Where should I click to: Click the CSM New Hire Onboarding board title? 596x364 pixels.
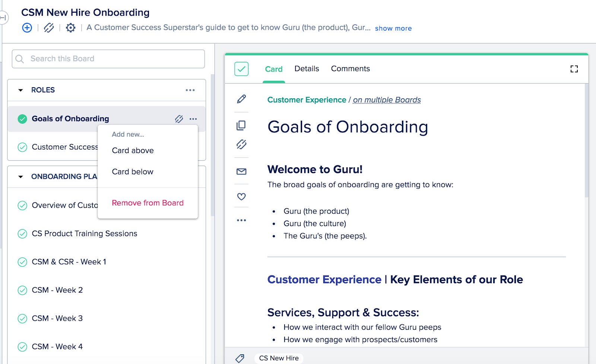[85, 12]
